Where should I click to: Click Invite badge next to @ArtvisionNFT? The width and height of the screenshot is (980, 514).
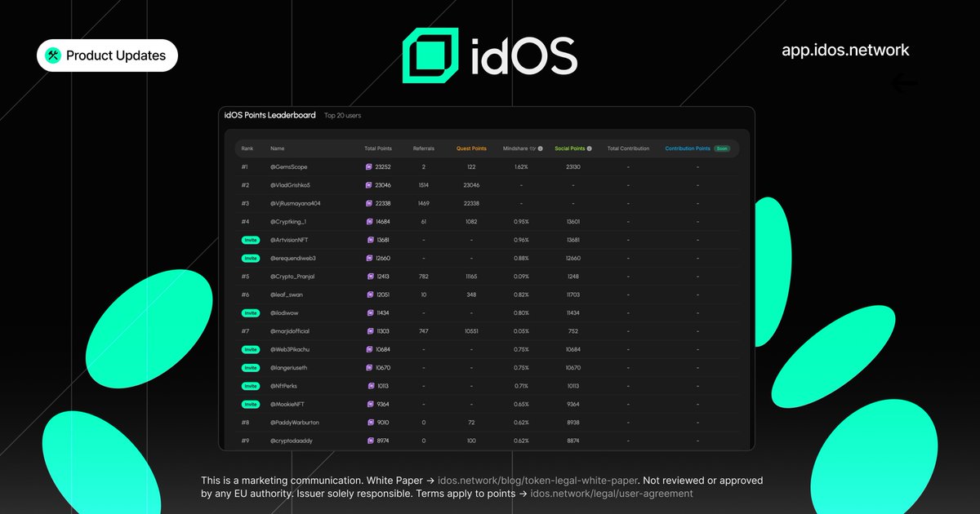[250, 240]
